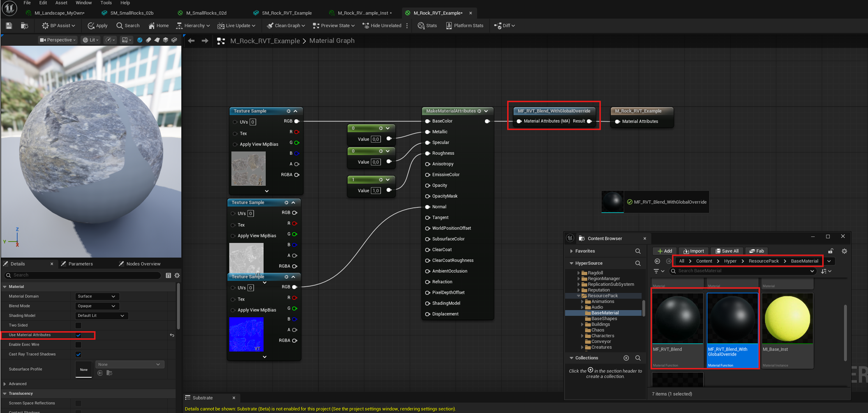Open the Clean Graph dropdown
This screenshot has height=413, width=868.
[286, 25]
